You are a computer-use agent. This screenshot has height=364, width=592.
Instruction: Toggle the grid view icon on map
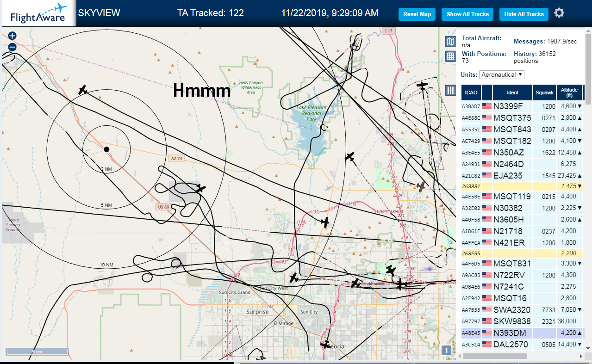click(450, 56)
